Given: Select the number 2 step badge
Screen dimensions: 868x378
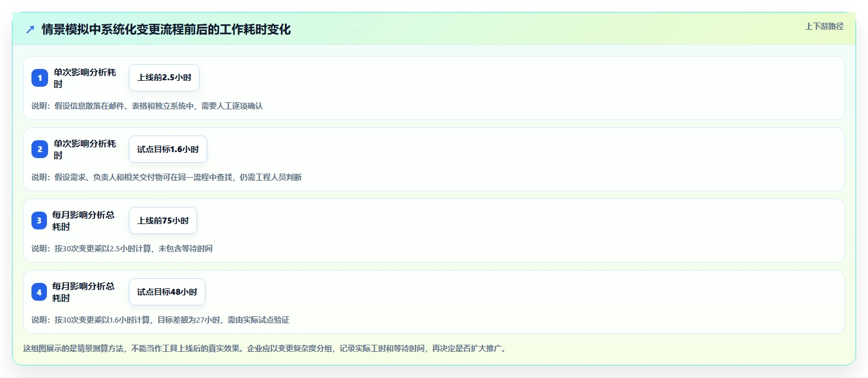Looking at the screenshot, I should click(x=40, y=149).
